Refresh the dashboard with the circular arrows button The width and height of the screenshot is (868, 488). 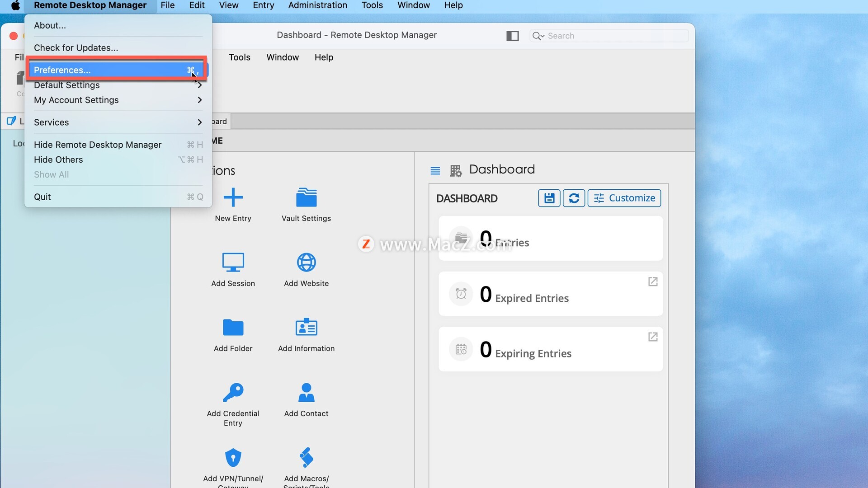click(574, 198)
